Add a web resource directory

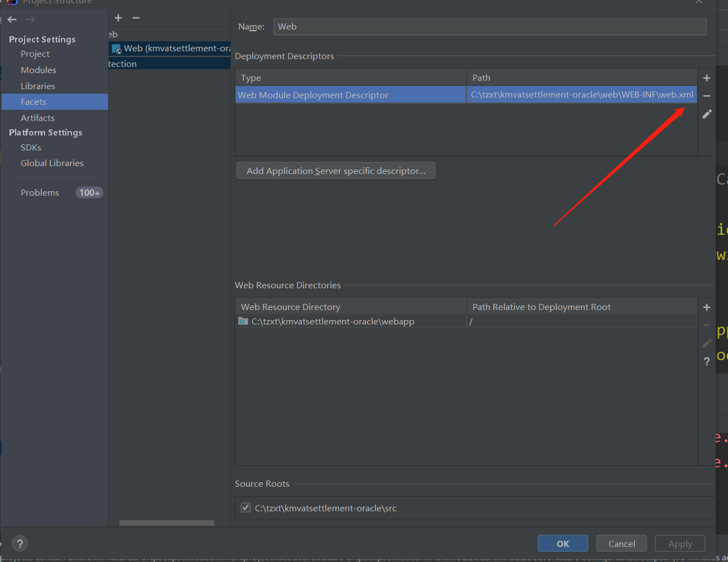coord(707,307)
